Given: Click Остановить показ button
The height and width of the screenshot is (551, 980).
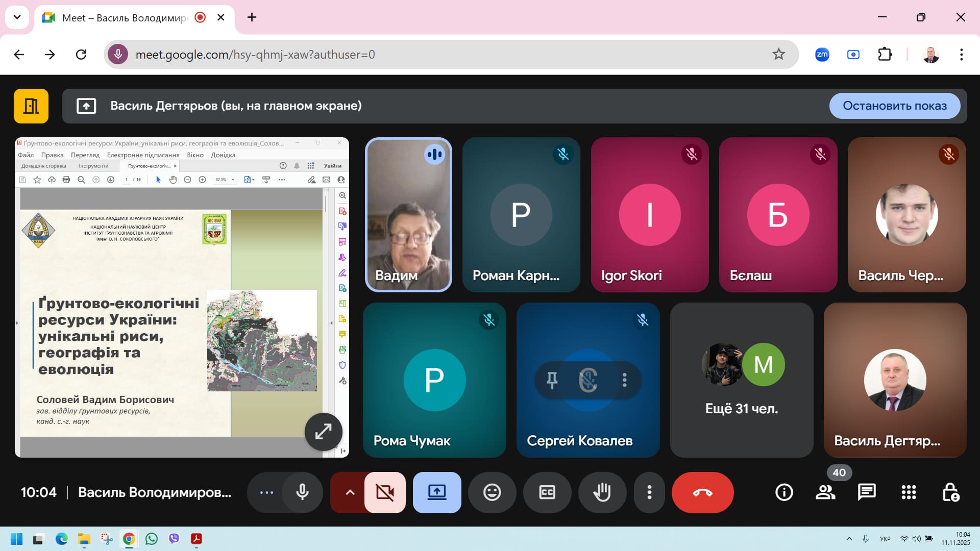Looking at the screenshot, I should pyautogui.click(x=894, y=106).
